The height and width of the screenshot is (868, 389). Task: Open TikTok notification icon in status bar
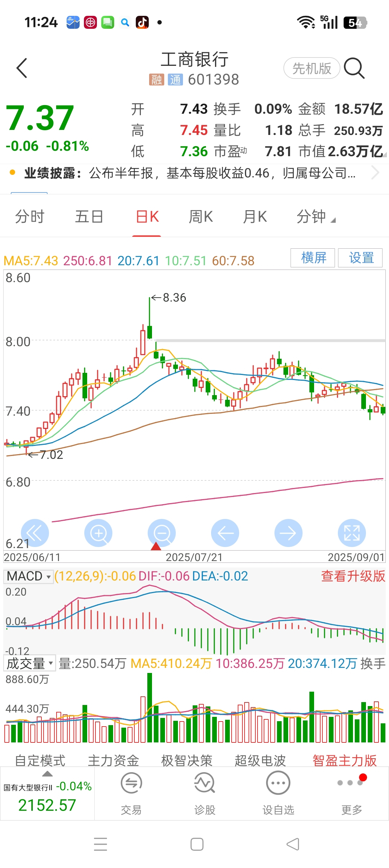(142, 22)
